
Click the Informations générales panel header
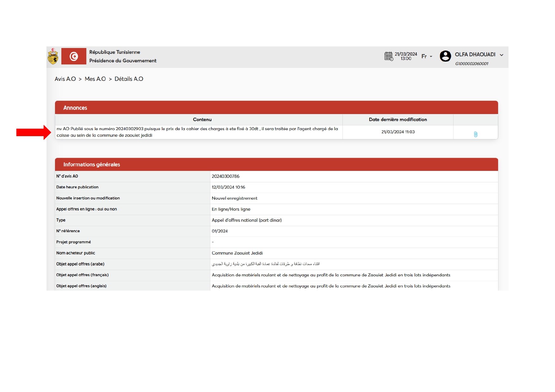276,164
